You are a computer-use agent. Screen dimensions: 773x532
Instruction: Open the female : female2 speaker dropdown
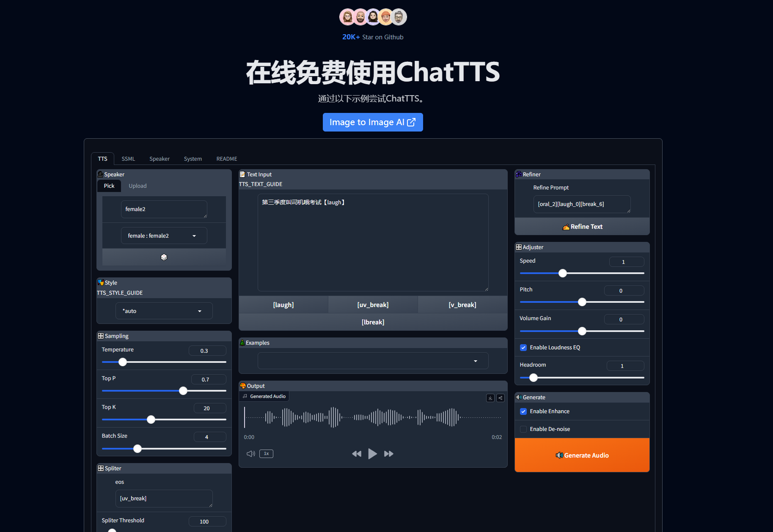(164, 236)
